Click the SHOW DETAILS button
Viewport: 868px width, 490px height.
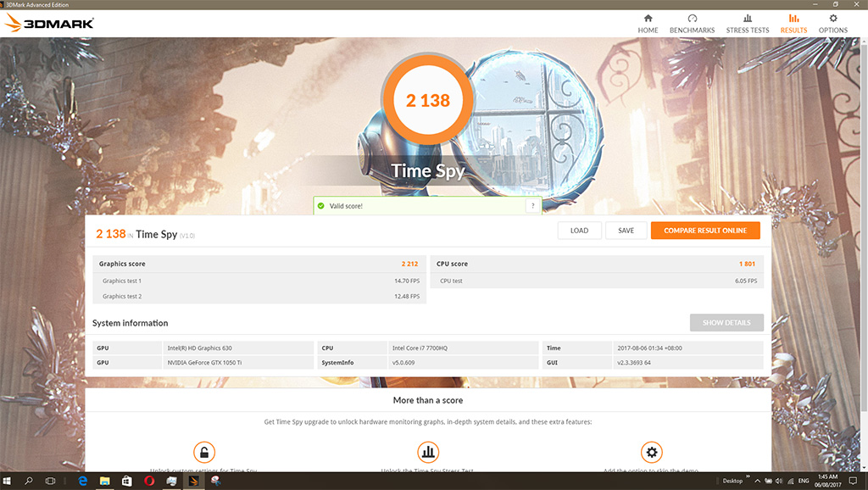(726, 323)
